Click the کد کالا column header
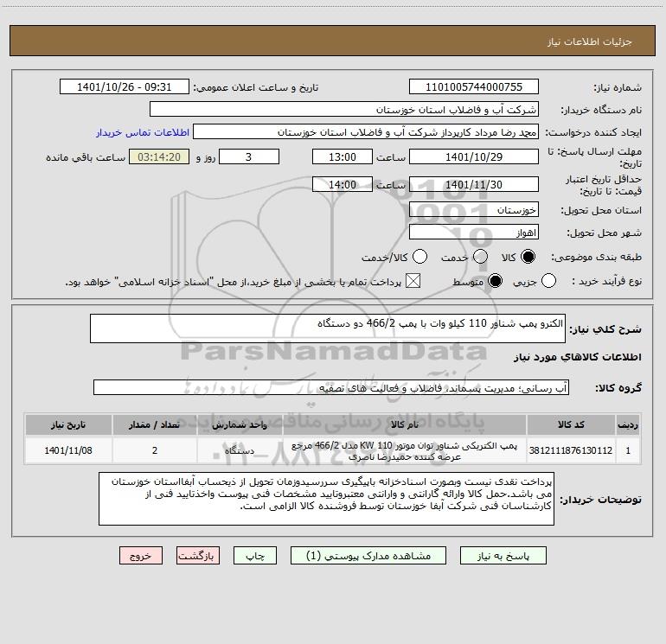The width and height of the screenshot is (666, 644). click(571, 425)
